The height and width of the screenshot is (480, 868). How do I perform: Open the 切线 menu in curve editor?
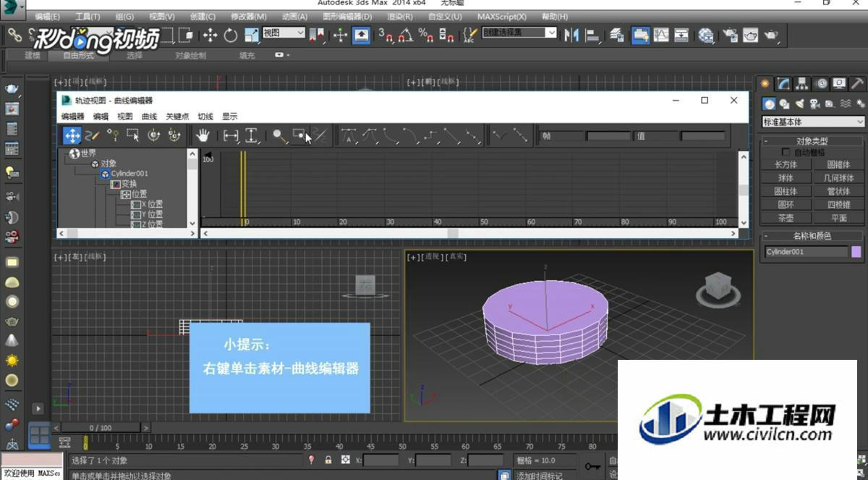(205, 117)
